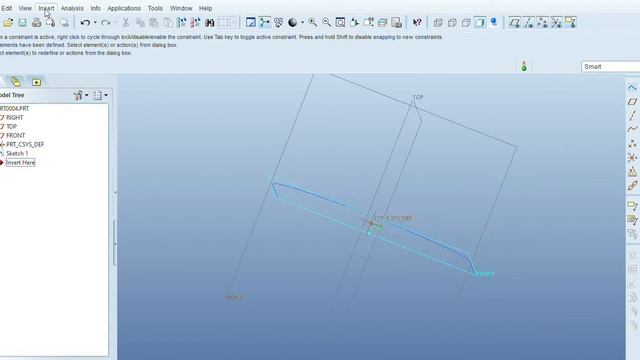
Task: Click the Print icon
Action: tap(36, 23)
